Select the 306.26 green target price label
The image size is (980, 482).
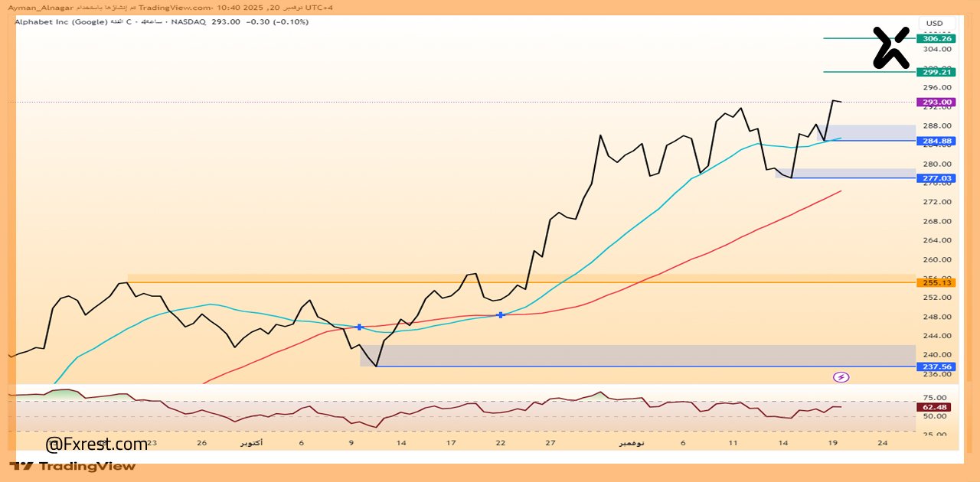point(937,38)
